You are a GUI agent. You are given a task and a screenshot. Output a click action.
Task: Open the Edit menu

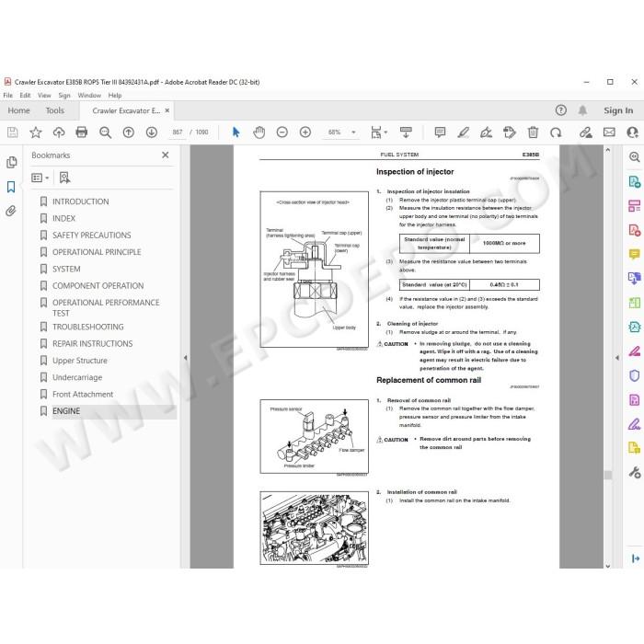tap(25, 96)
